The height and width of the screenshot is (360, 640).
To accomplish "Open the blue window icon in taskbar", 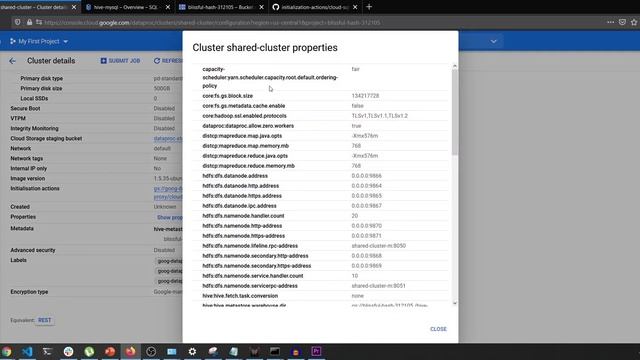I will (x=172, y=351).
